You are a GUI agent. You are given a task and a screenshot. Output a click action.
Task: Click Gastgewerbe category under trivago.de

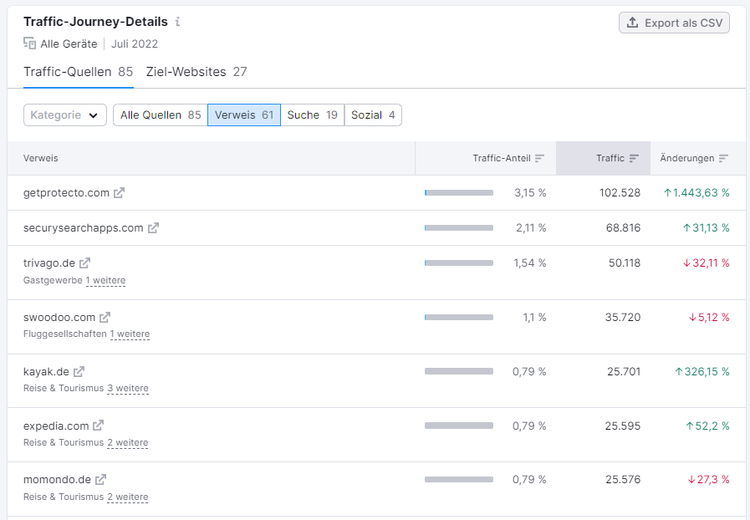tap(53, 280)
